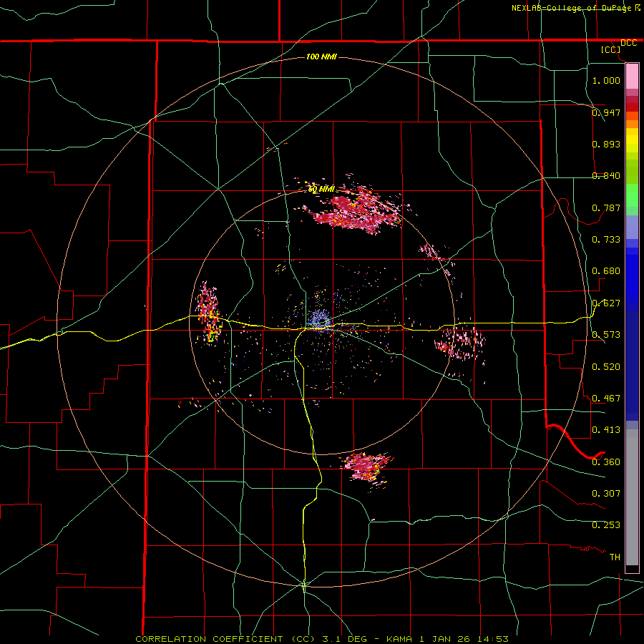Click the 0.627 scale value
644x644 pixels.
[x=606, y=303]
